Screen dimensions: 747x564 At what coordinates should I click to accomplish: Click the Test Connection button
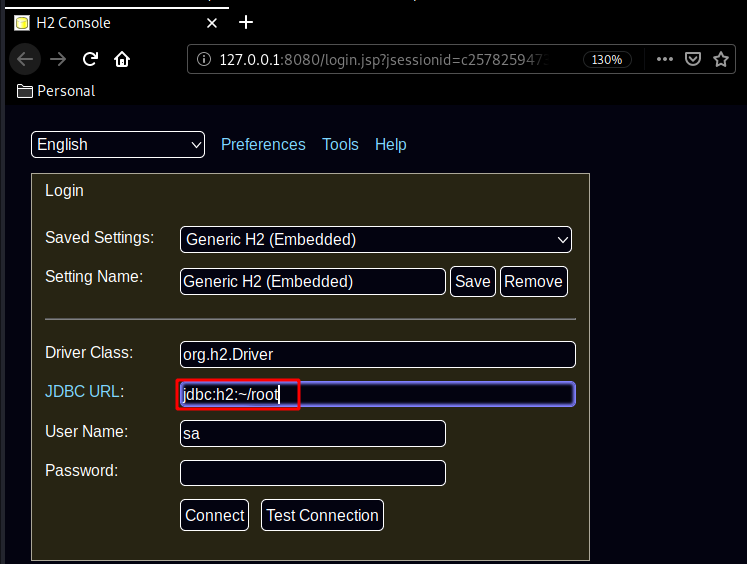click(x=322, y=516)
